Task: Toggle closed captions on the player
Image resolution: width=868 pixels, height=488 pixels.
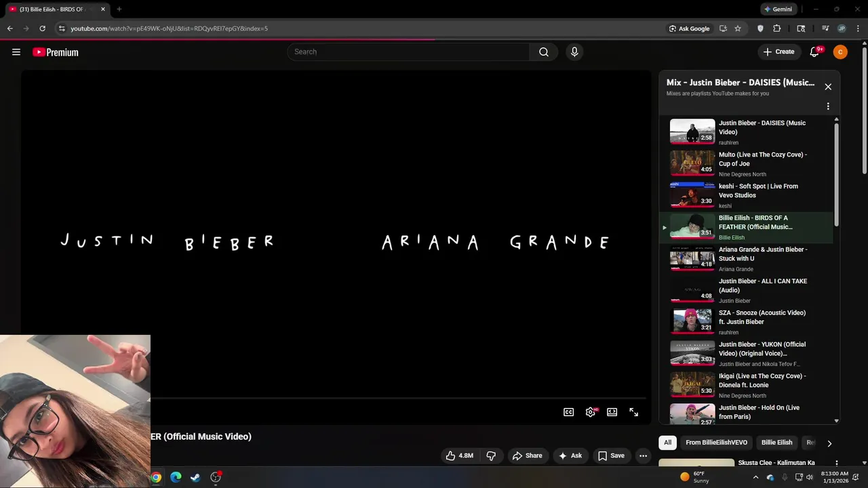Action: pos(569,412)
